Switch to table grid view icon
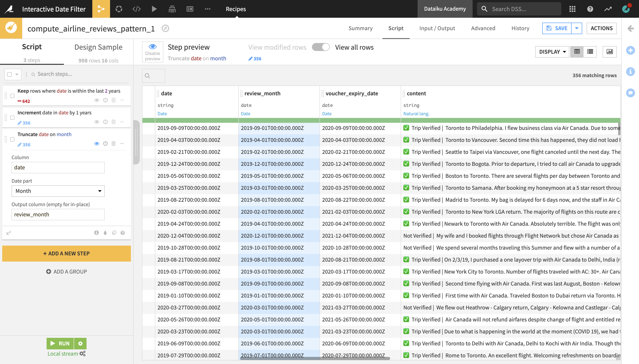The width and height of the screenshot is (639, 364). point(577,51)
